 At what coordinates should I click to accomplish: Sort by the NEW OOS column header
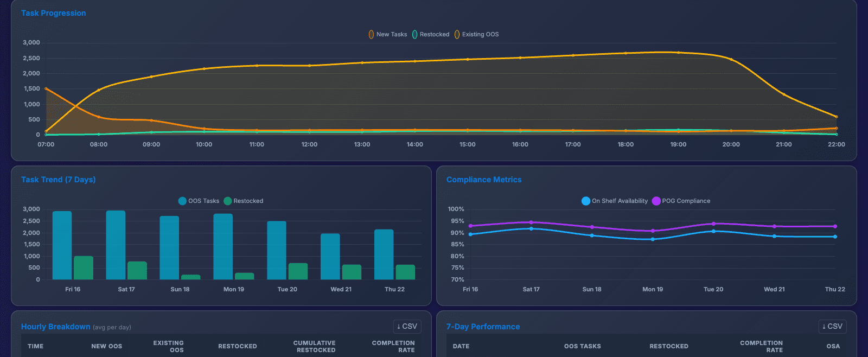[107, 346]
